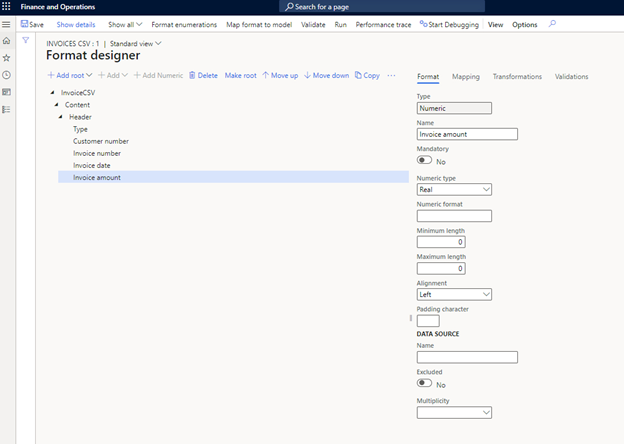Screen dimensions: 624x444
Task: Open the Add dropdown menu
Action: pyautogui.click(x=113, y=76)
